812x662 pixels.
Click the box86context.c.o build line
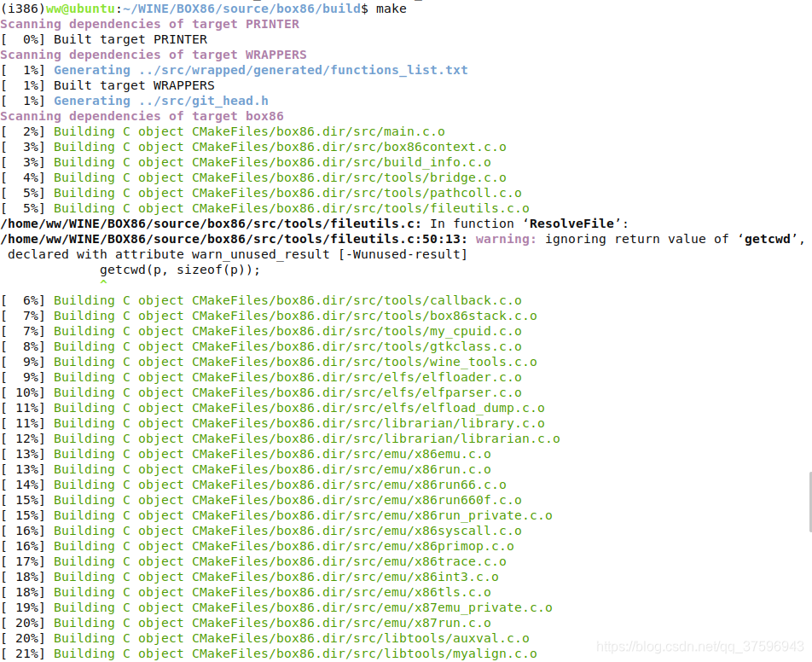[x=253, y=147]
